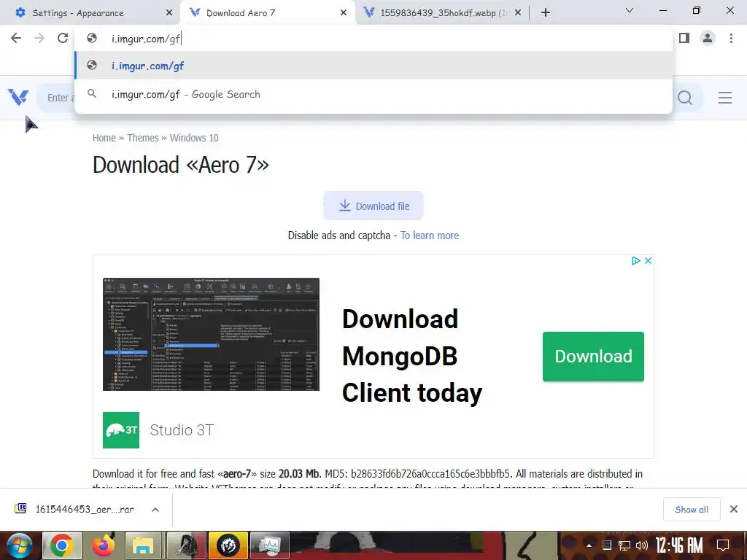Close the downloads bar
This screenshot has width=747, height=560.
coord(734,509)
